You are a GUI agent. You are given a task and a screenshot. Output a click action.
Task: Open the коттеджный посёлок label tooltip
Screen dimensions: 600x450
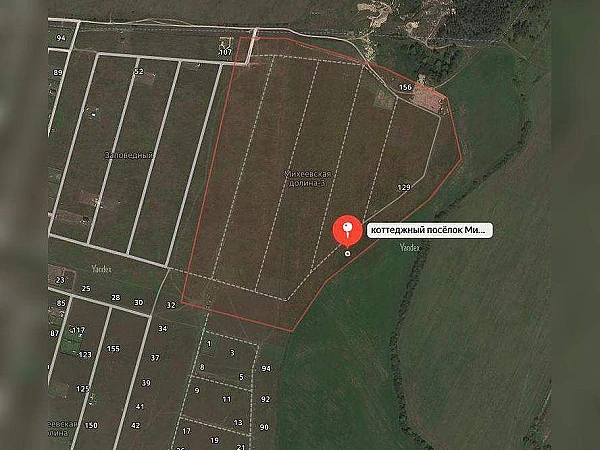point(430,230)
